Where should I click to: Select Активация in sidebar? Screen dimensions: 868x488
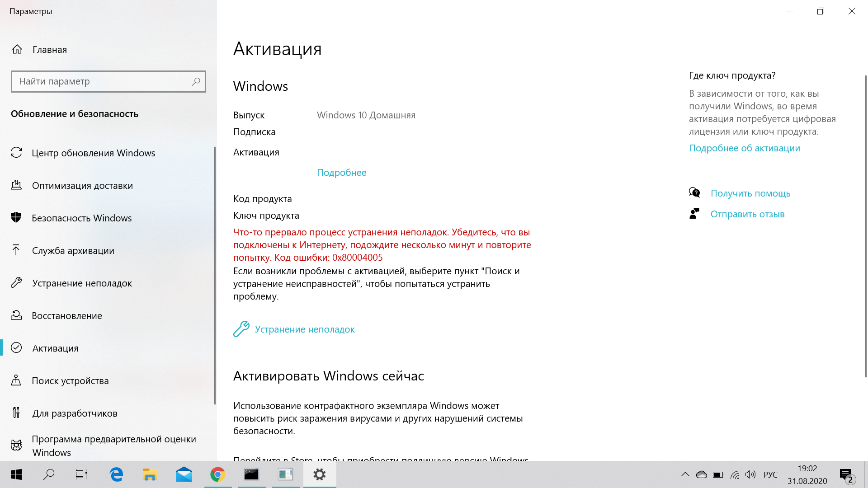[x=55, y=348]
